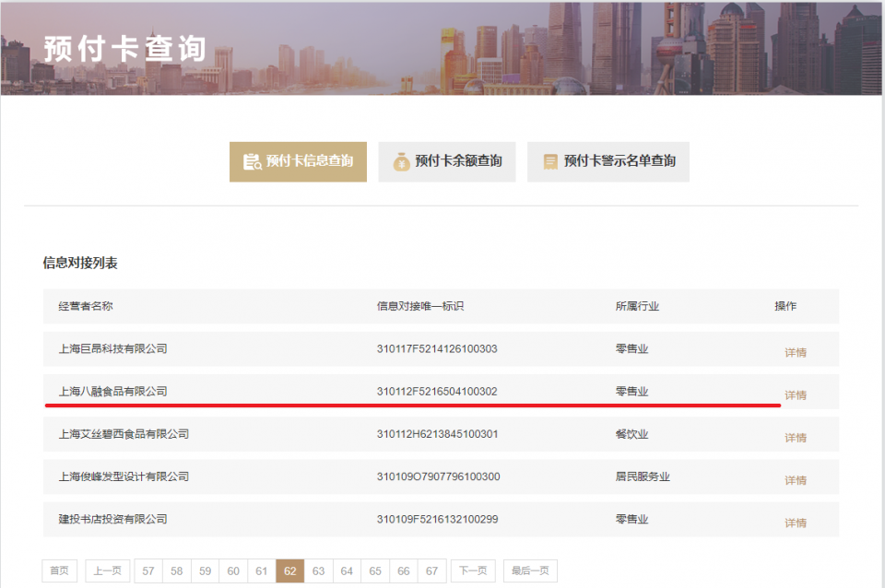This screenshot has width=885, height=588.
Task: Jump to last page via 最后一页
Action: pyautogui.click(x=530, y=570)
